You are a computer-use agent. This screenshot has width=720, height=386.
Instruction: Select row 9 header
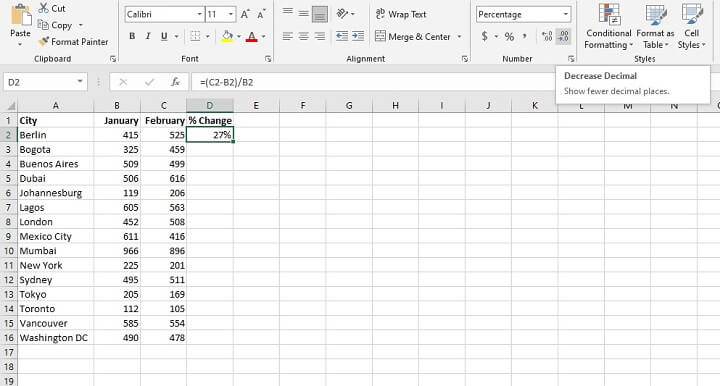pyautogui.click(x=9, y=236)
